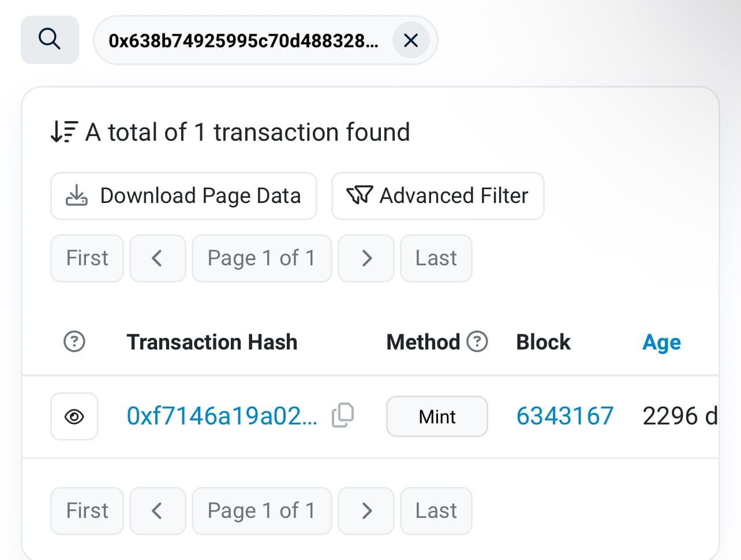Viewport: 741px width, 560px height.
Task: Click top next page chevron
Action: click(x=366, y=258)
